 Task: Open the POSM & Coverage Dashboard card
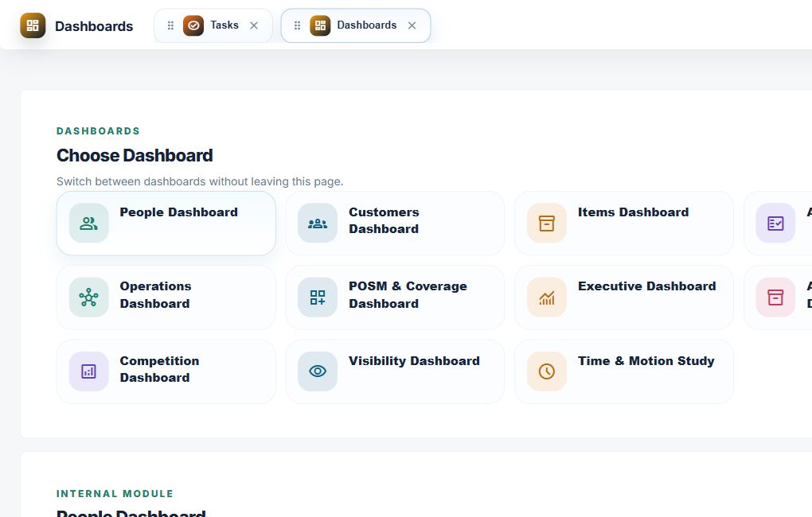pos(395,297)
